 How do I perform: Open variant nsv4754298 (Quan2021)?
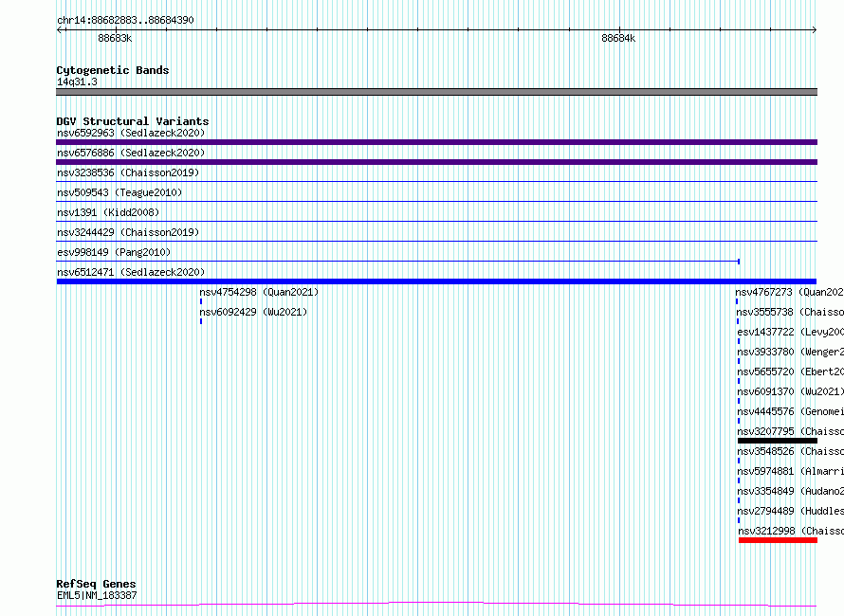pos(259,292)
